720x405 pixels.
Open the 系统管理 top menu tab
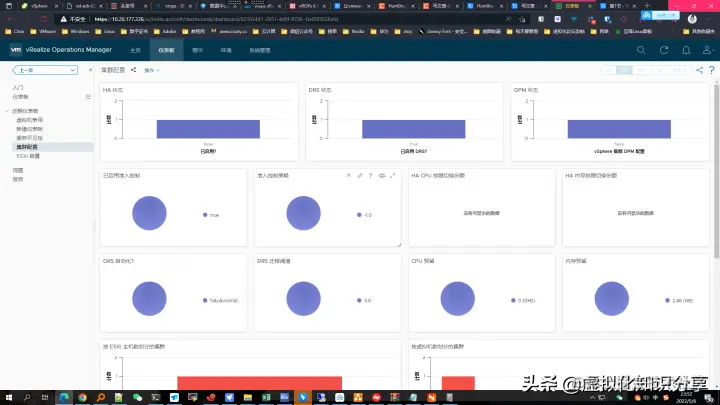pyautogui.click(x=260, y=50)
